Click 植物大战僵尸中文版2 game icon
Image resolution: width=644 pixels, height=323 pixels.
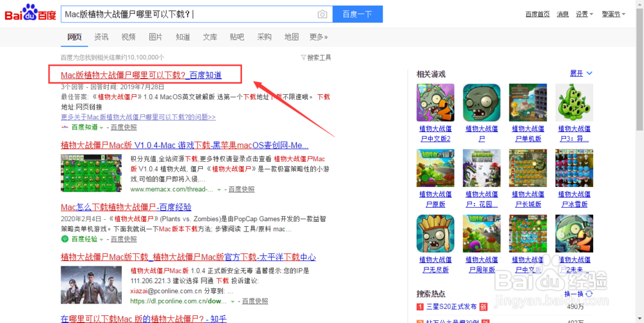tap(435, 103)
